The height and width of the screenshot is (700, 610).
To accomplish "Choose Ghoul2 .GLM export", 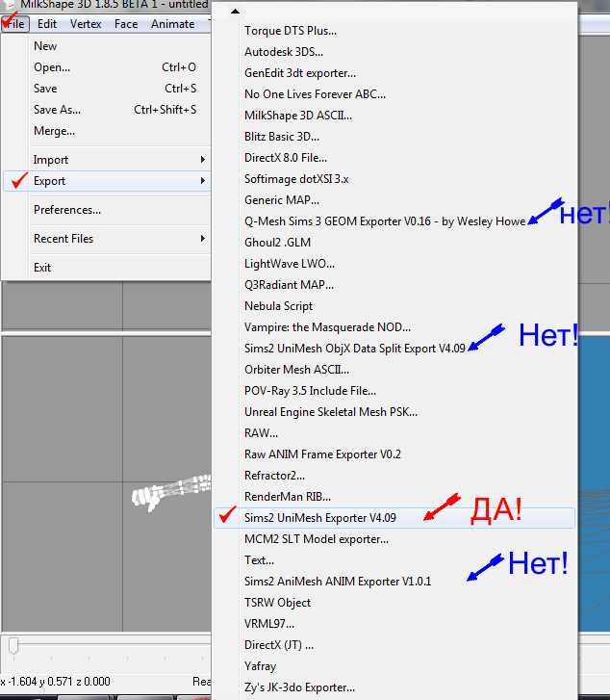I will [x=394, y=243].
